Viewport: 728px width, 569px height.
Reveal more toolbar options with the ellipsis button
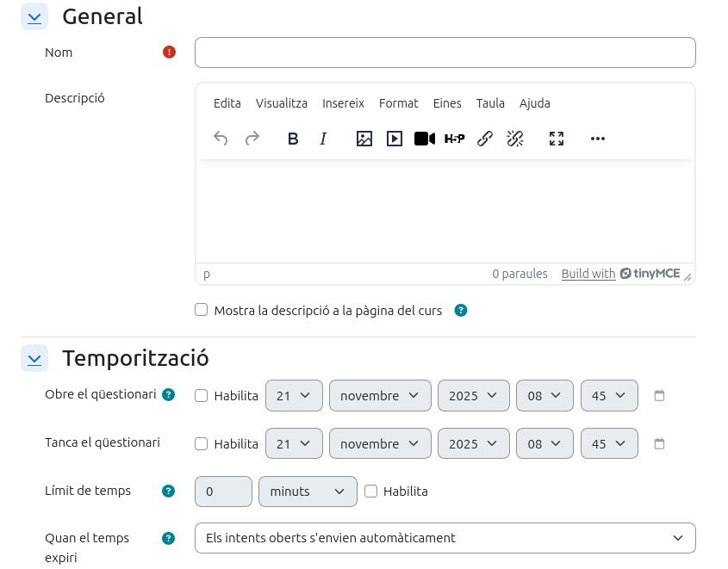[x=598, y=139]
